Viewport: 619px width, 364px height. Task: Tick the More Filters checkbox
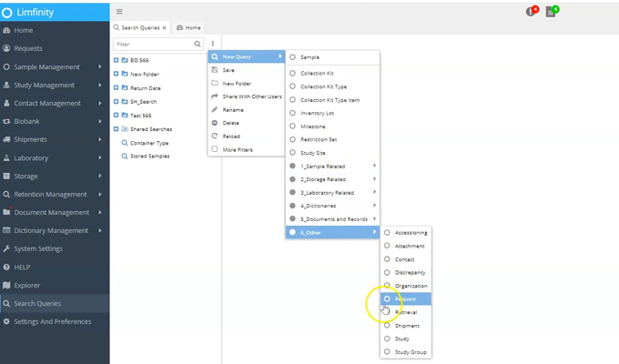[214, 149]
